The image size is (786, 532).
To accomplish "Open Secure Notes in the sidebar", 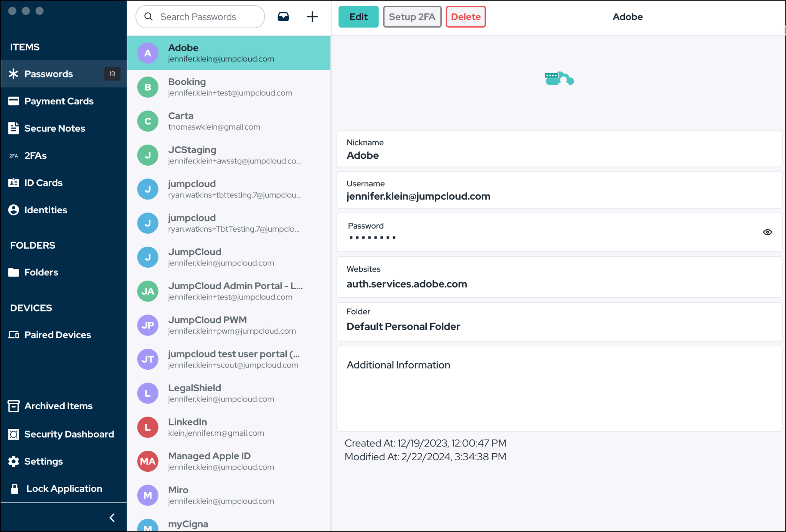I will (55, 128).
